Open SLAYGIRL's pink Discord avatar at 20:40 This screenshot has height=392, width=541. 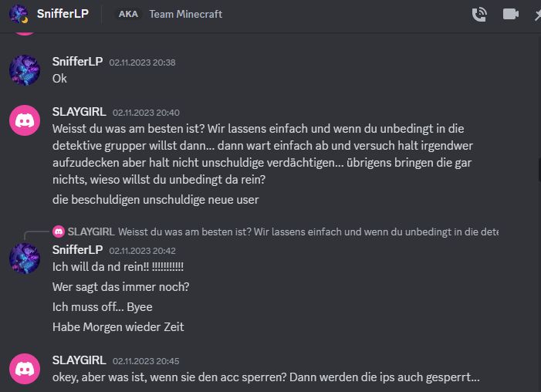[x=25, y=120]
